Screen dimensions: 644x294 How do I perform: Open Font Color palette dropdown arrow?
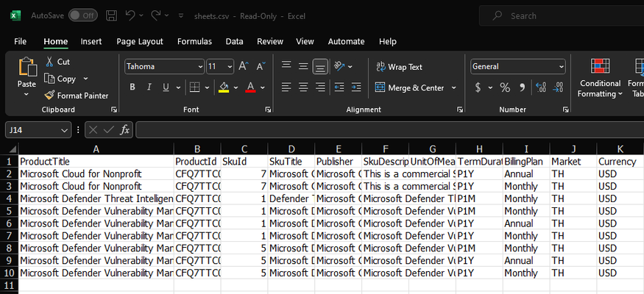(x=263, y=87)
